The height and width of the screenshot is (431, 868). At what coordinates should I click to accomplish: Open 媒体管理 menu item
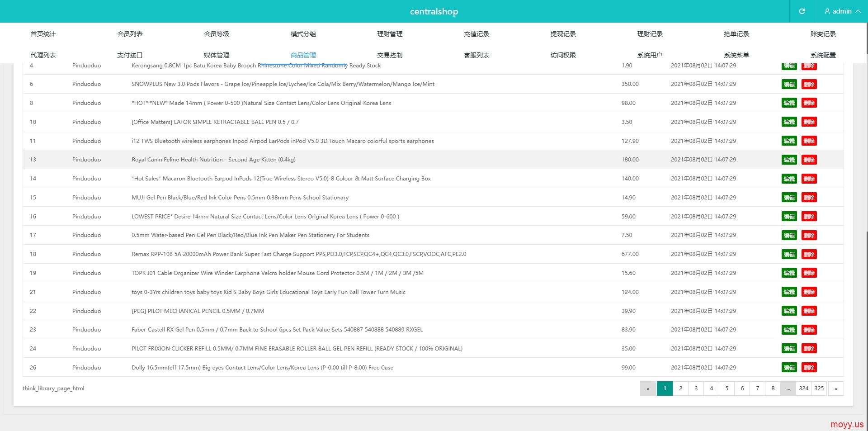[x=217, y=55]
